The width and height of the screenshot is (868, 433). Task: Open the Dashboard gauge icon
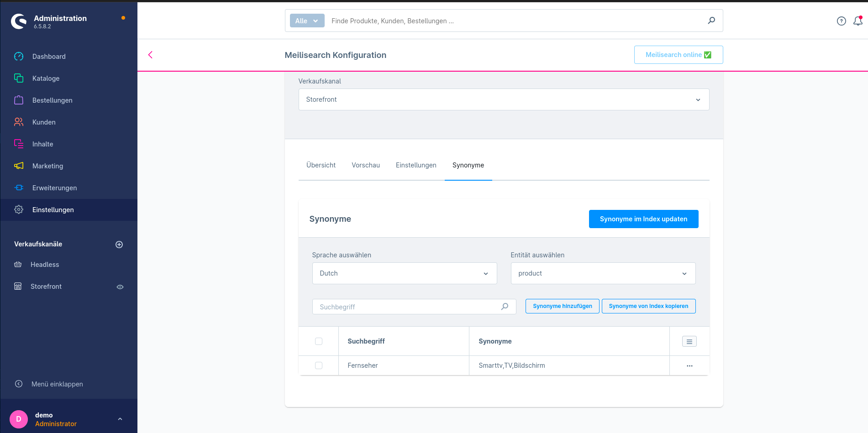[x=19, y=57]
